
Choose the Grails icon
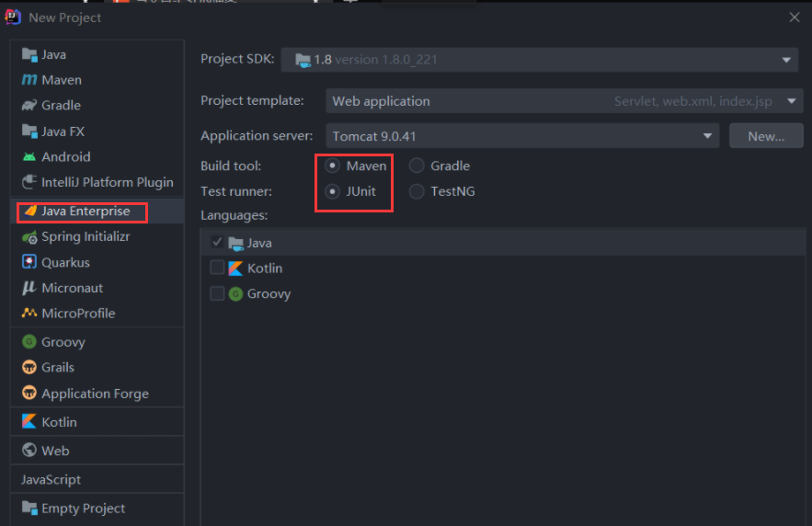coord(29,367)
